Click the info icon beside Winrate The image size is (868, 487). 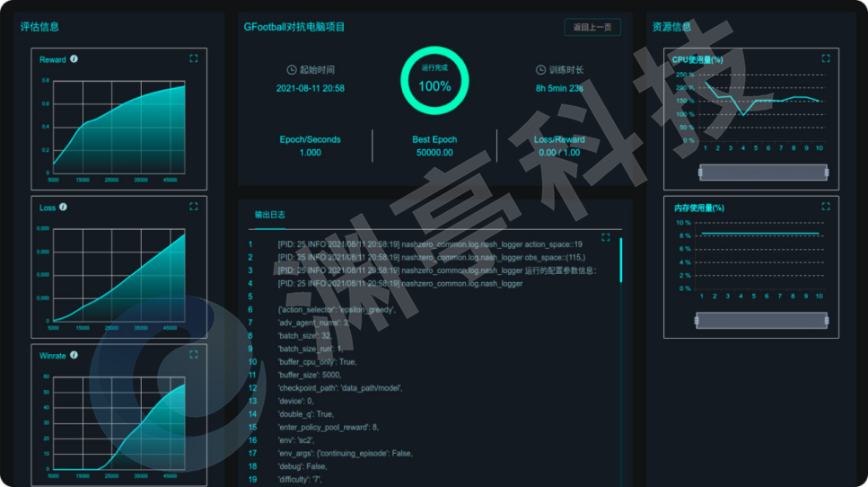74,355
